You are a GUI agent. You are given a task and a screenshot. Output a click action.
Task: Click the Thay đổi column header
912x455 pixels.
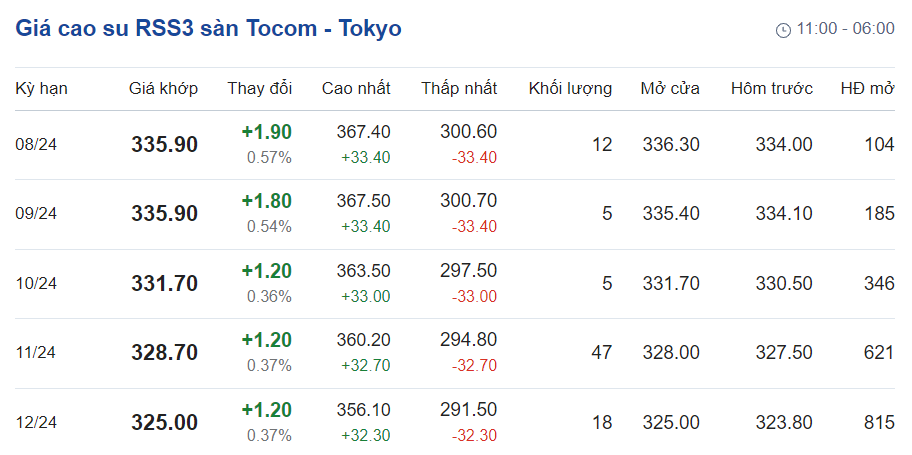pos(260,89)
